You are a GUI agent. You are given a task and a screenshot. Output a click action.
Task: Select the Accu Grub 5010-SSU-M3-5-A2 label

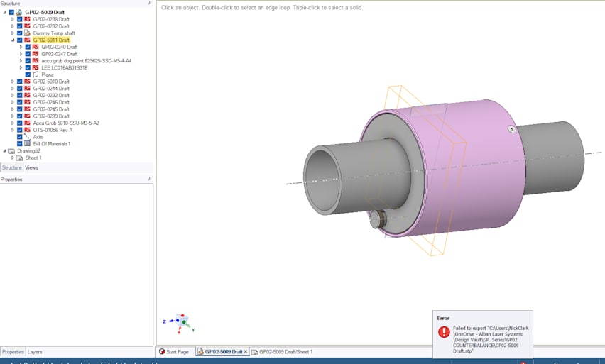[66, 123]
